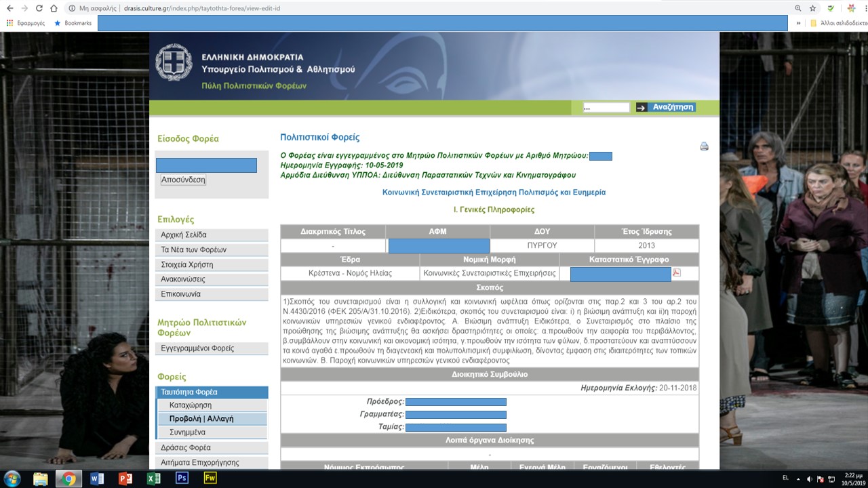
Task: Reload the current page
Action: point(39,8)
